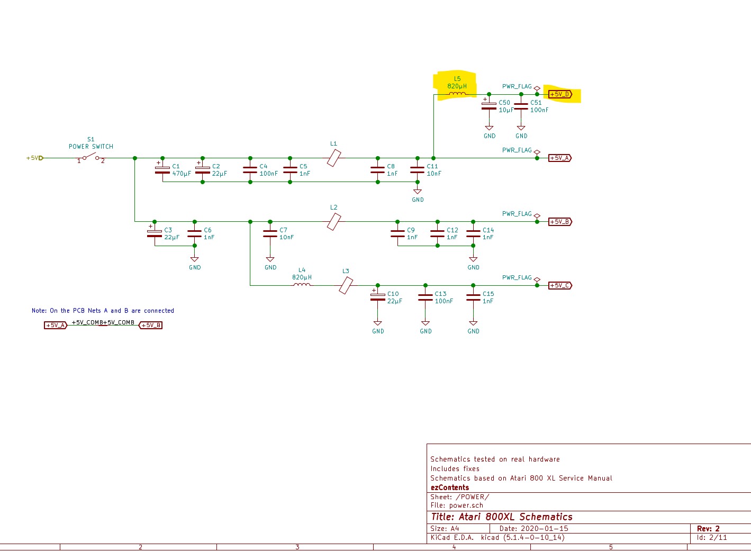
Task: Select the note about PCB nets A and B
Action: point(103,311)
